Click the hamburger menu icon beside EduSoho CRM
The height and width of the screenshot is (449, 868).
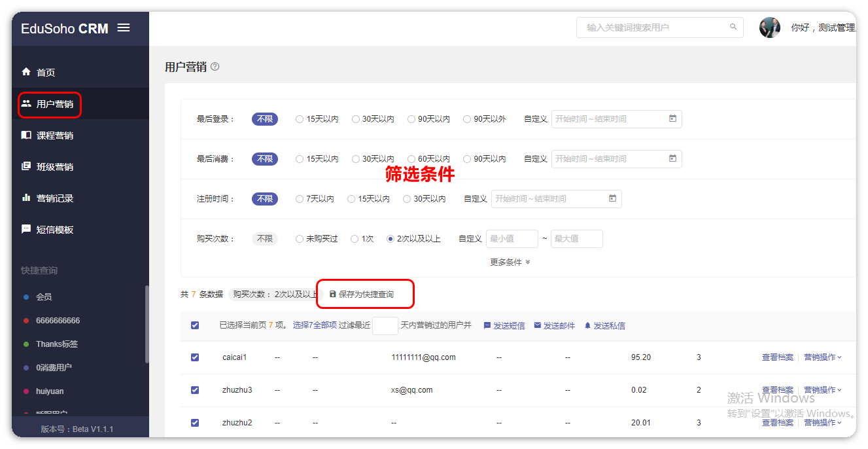pos(123,27)
